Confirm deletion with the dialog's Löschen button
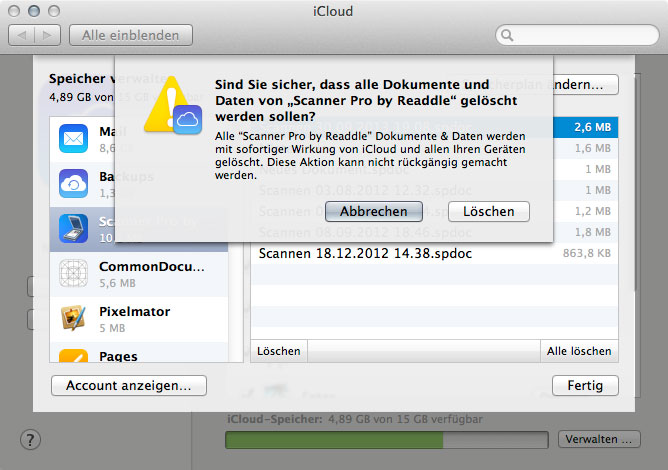Image resolution: width=668 pixels, height=470 pixels. 489,211
